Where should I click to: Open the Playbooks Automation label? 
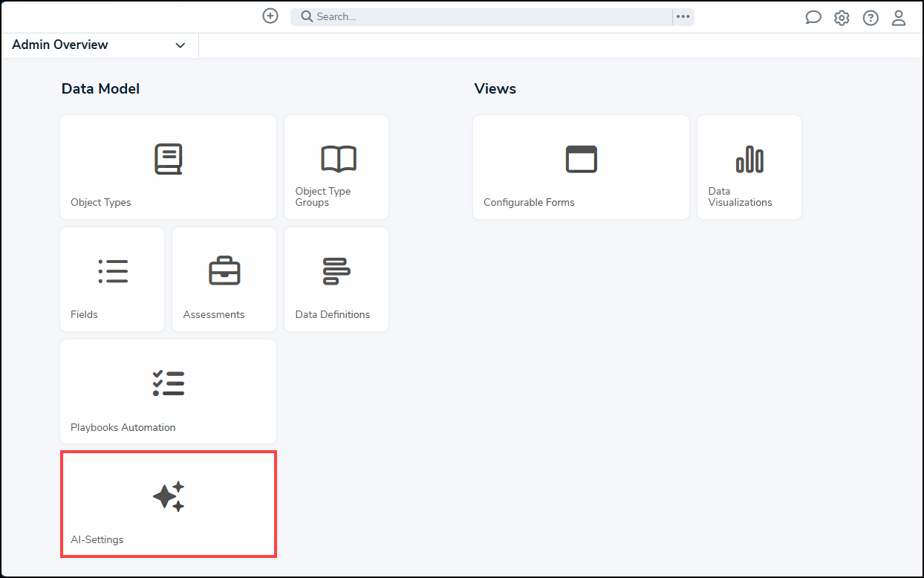click(x=123, y=427)
